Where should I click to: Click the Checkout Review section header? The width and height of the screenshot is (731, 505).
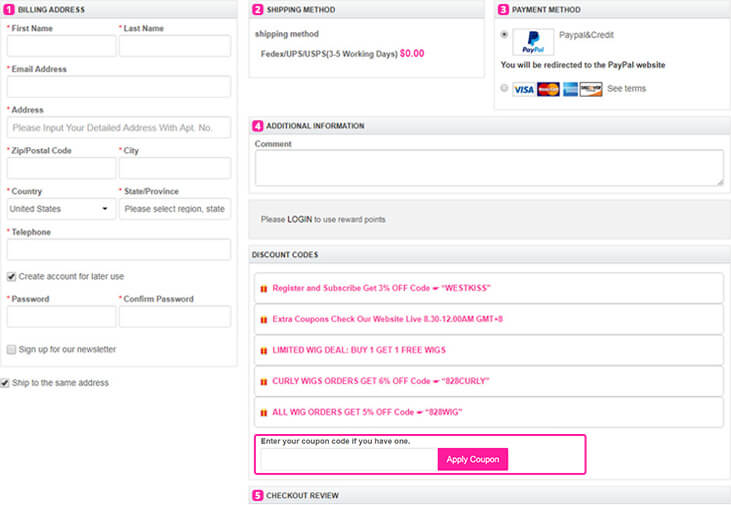pyautogui.click(x=490, y=495)
